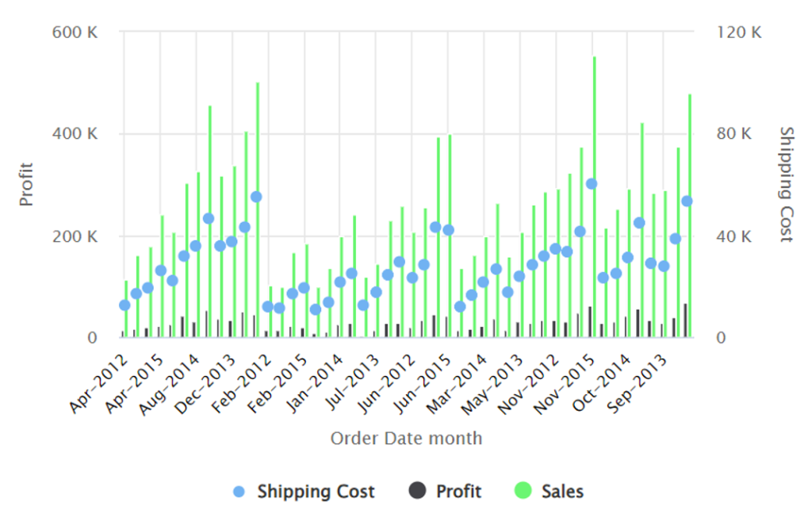Select the tallest green Sales bar
812x514 pixels.
(x=595, y=197)
